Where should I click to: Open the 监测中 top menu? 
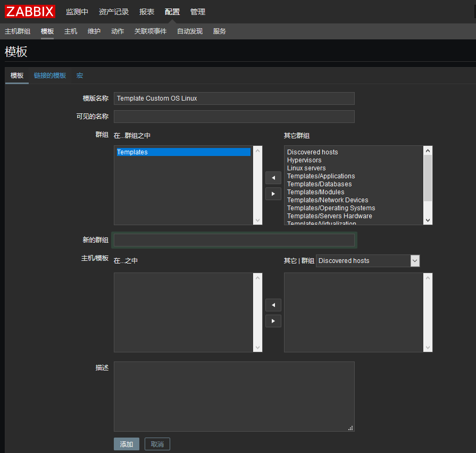click(77, 12)
